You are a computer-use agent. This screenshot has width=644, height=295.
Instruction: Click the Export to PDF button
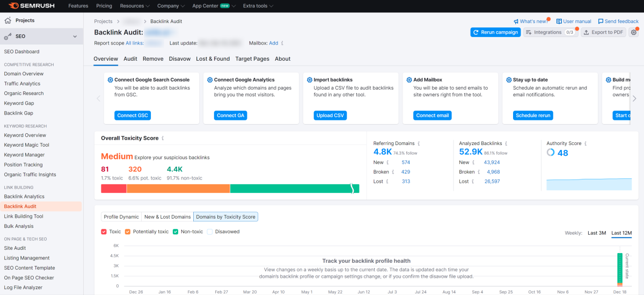point(603,32)
